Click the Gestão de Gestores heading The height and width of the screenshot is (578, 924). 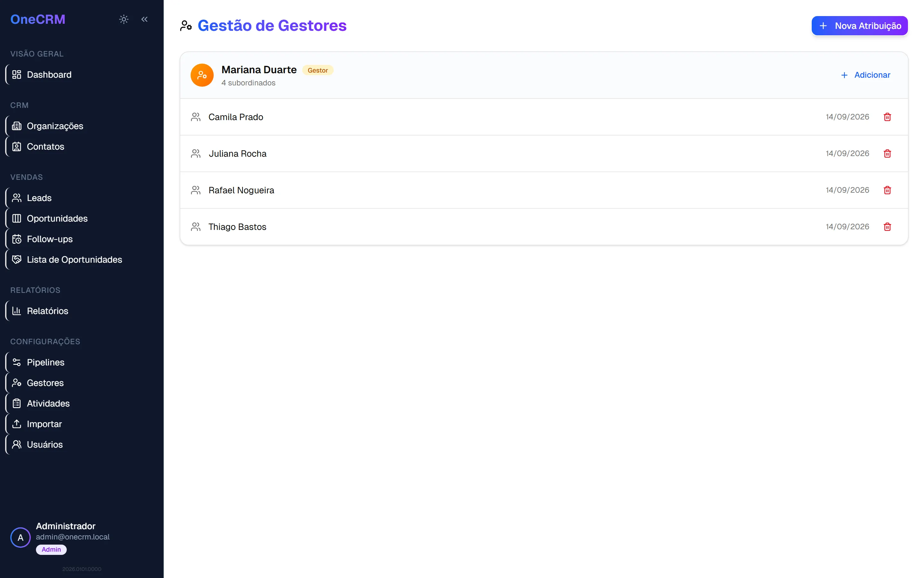coord(272,26)
